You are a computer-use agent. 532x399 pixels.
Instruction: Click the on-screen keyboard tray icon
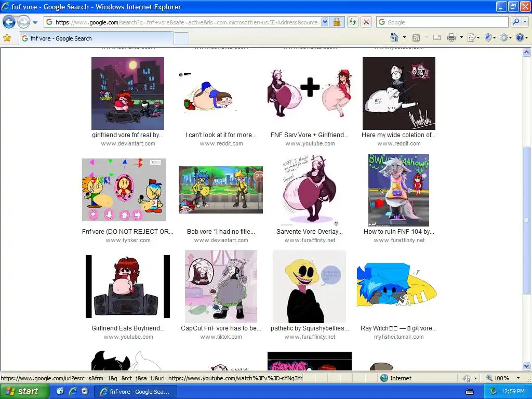pos(470,392)
